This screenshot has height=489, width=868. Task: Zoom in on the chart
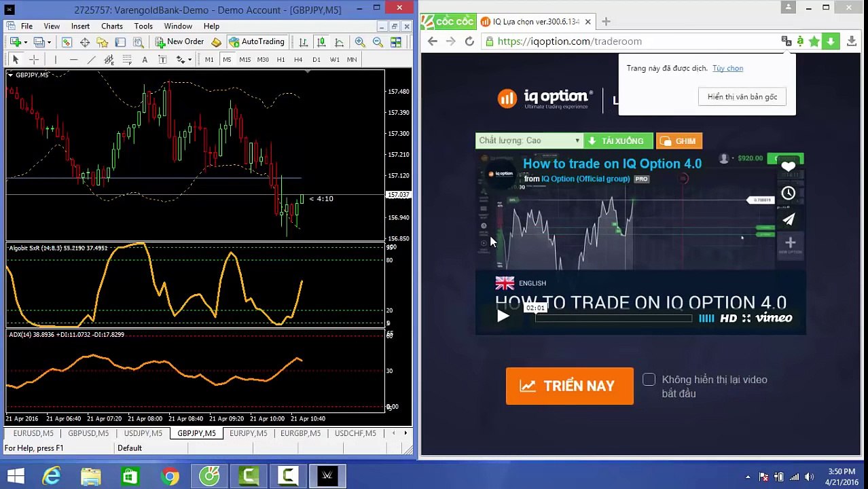360,42
